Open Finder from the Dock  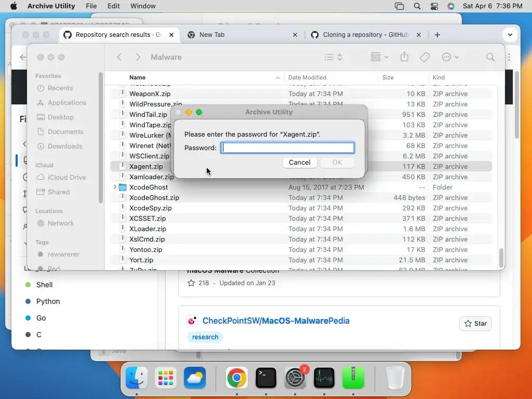(137, 378)
